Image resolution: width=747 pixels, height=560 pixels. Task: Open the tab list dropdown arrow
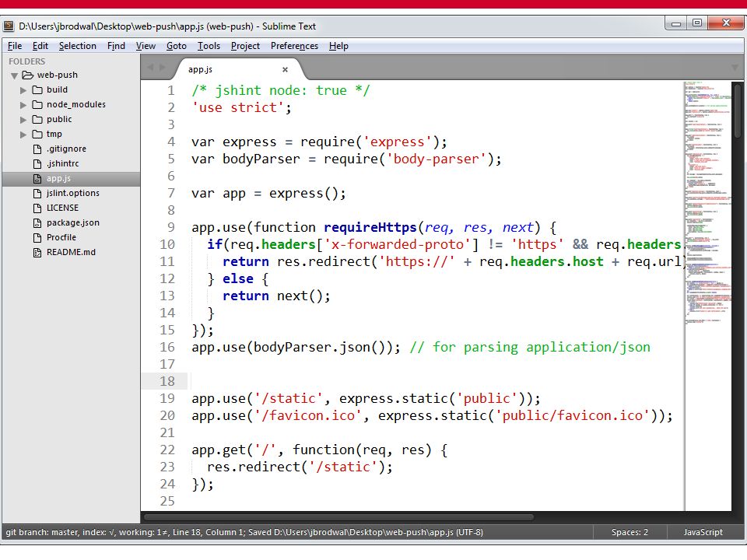[735, 68]
